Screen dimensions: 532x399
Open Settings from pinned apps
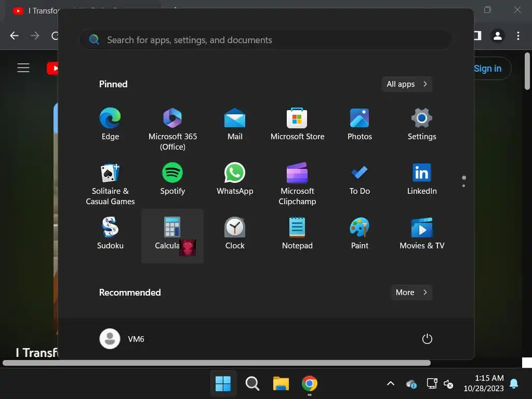pyautogui.click(x=422, y=124)
